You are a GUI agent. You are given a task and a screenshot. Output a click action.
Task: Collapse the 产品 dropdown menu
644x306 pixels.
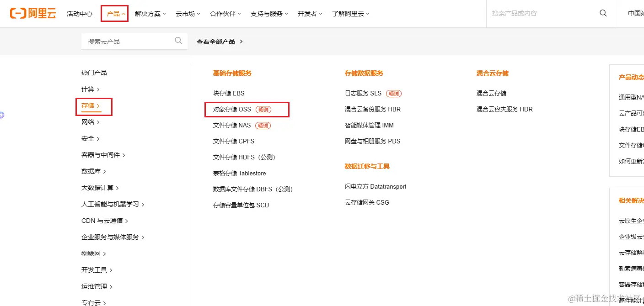point(116,14)
